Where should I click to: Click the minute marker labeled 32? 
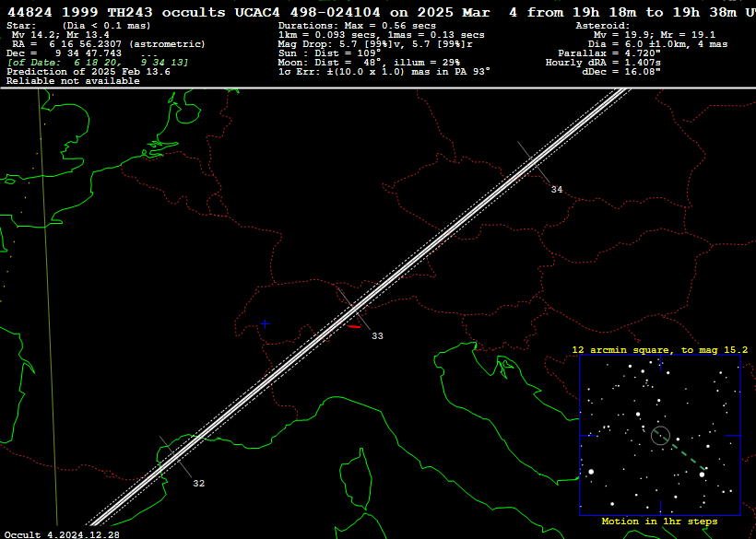pyautogui.click(x=198, y=483)
